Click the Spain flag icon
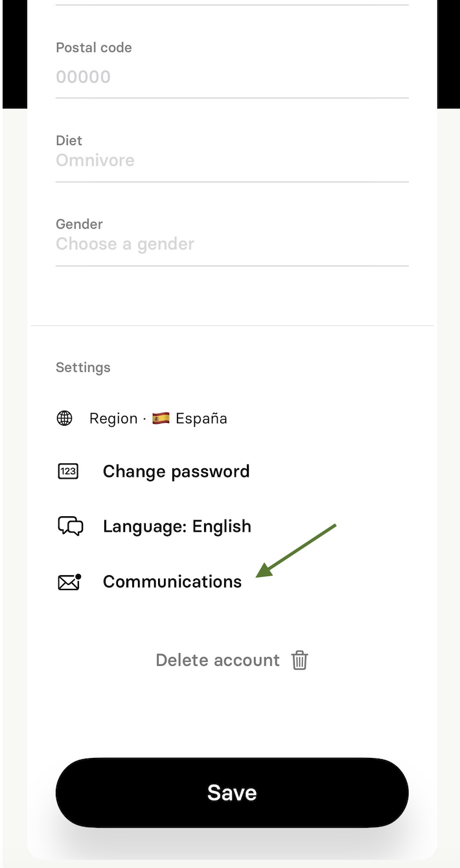The height and width of the screenshot is (868, 460). (x=161, y=418)
